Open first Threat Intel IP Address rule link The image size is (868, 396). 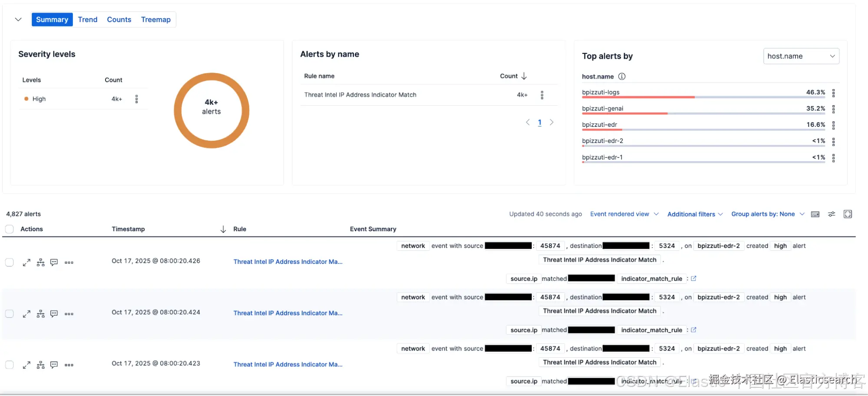pos(287,262)
